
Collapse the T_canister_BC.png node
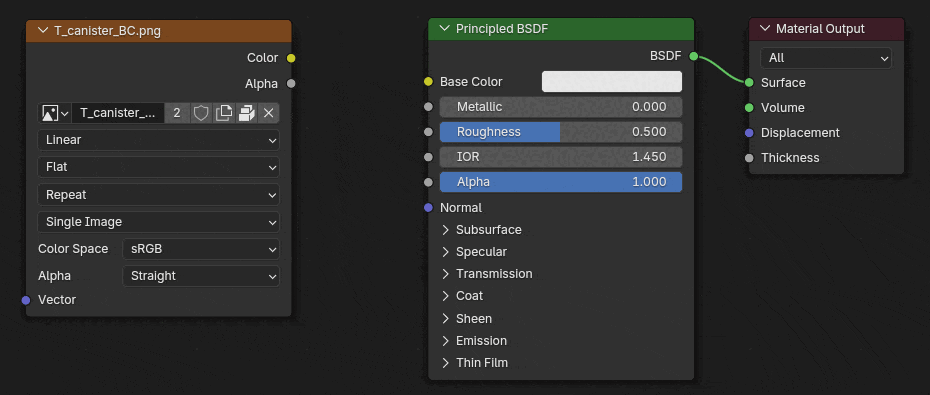click(43, 31)
